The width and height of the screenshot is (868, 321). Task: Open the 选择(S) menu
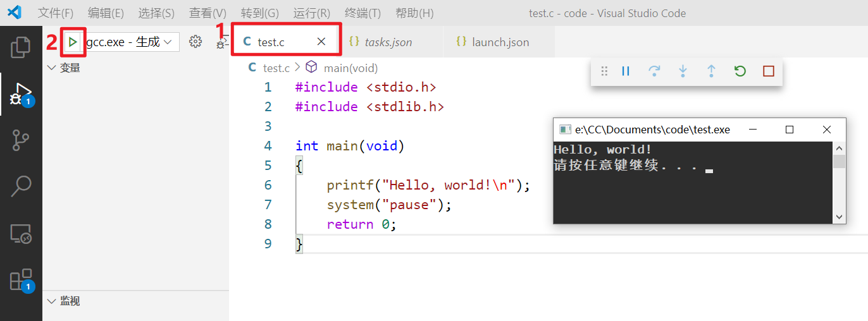point(156,13)
